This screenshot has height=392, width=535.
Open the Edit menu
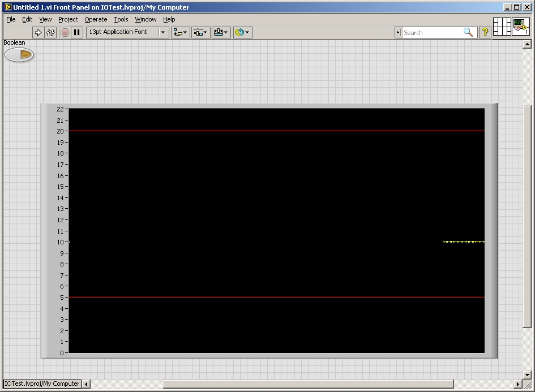click(x=27, y=19)
